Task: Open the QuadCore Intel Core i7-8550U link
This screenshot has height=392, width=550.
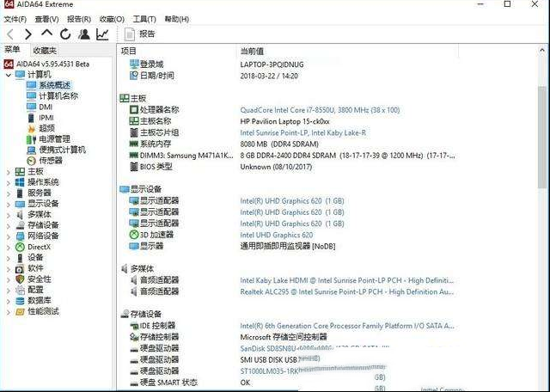Action: pos(320,110)
